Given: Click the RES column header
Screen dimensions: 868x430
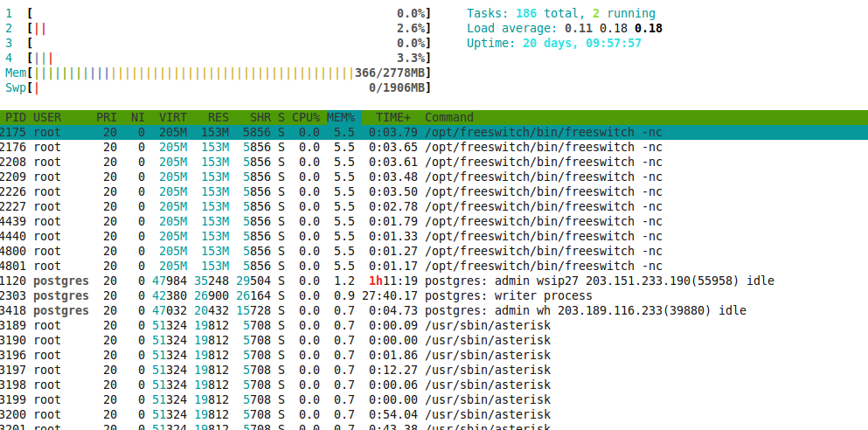Looking at the screenshot, I should click(x=218, y=117).
